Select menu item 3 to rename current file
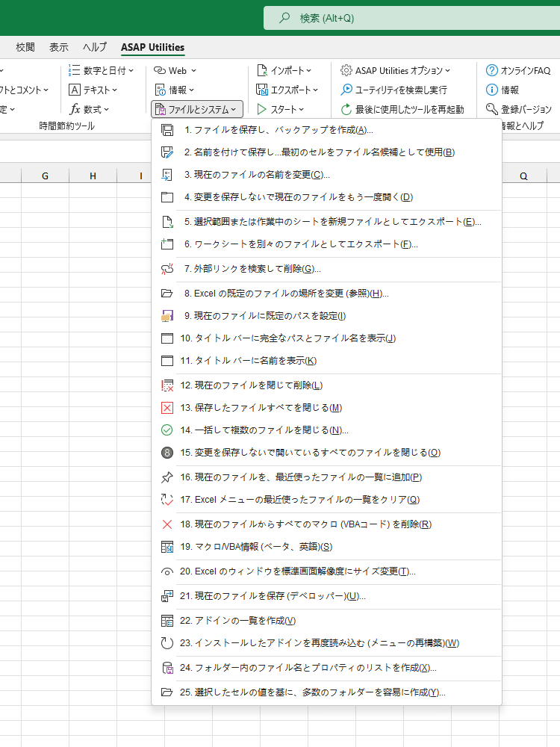This screenshot has height=747, width=560. [257, 175]
